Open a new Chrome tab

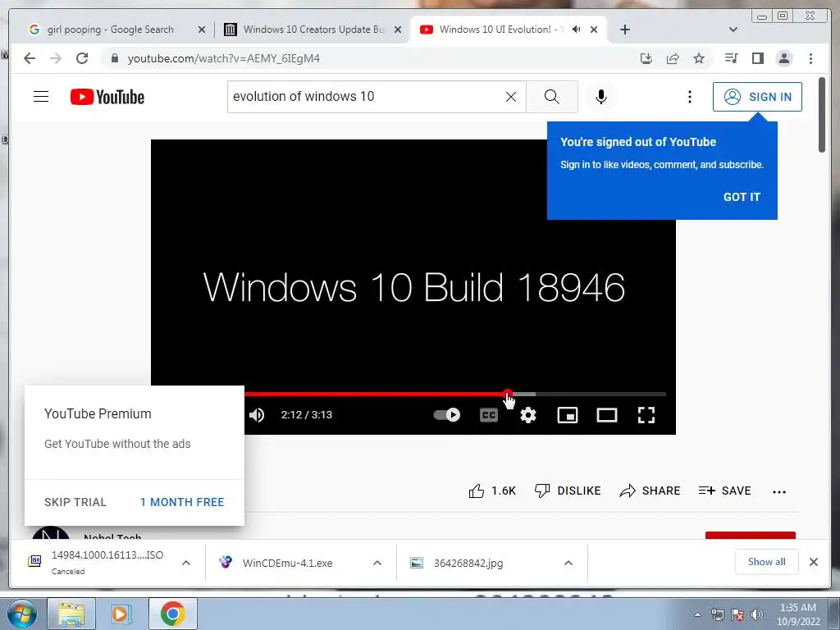(625, 30)
